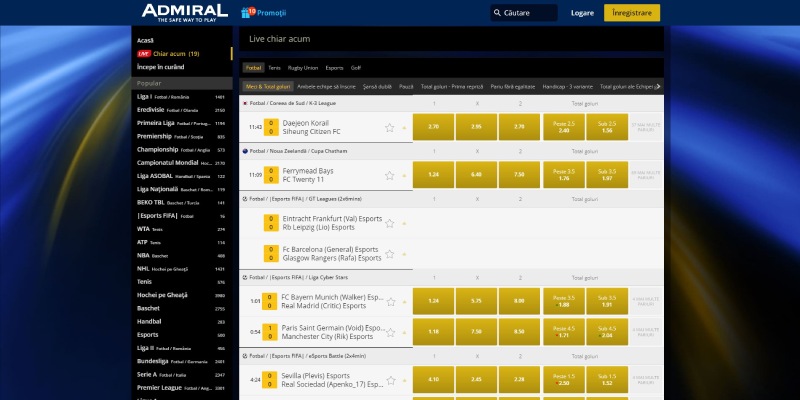800x400 pixels.
Task: Open the Șansă dublă market tab
Action: pyautogui.click(x=377, y=87)
